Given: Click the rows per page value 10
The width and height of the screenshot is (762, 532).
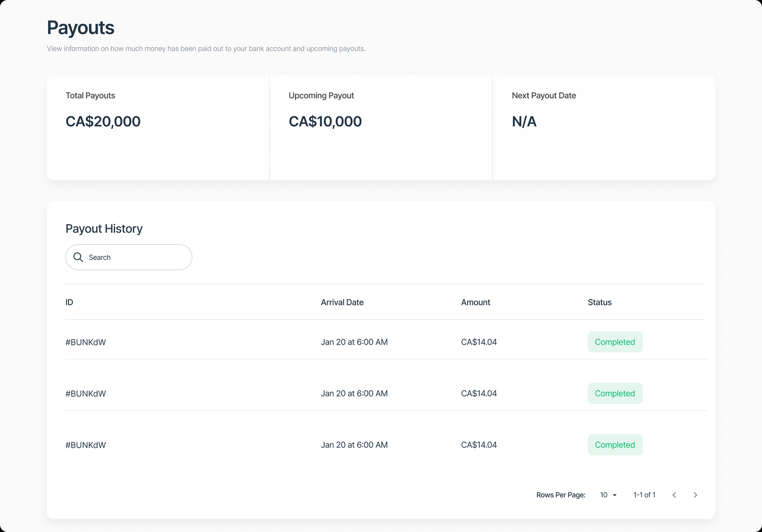Looking at the screenshot, I should 604,495.
